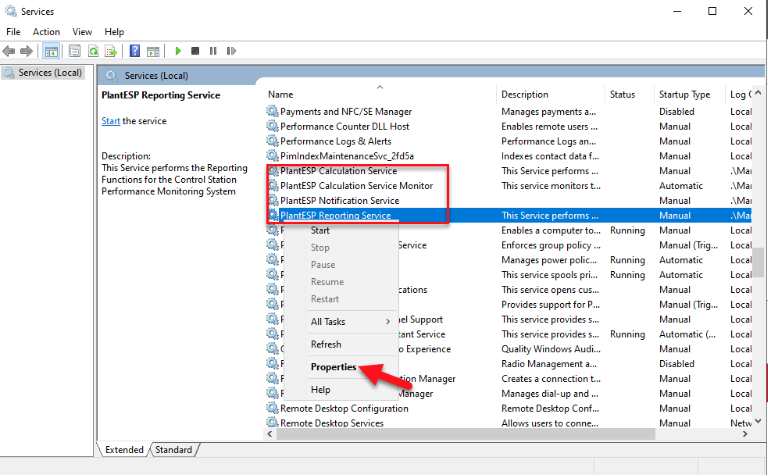768x476 pixels.
Task: Open the File menu
Action: [13, 32]
